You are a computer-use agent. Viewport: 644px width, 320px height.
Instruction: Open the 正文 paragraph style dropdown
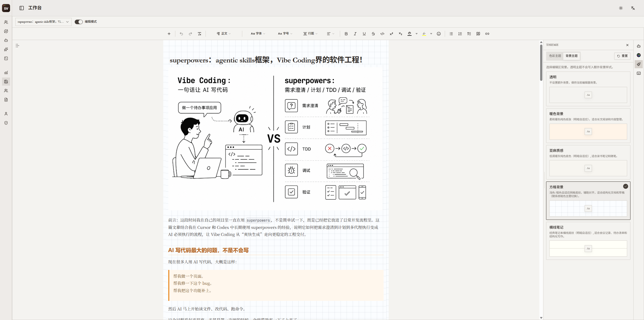(x=224, y=34)
